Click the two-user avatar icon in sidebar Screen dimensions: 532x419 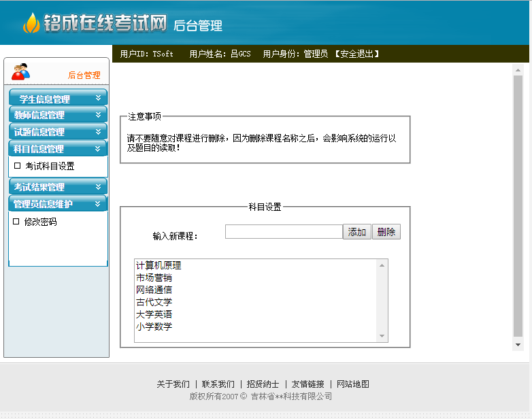(20, 71)
